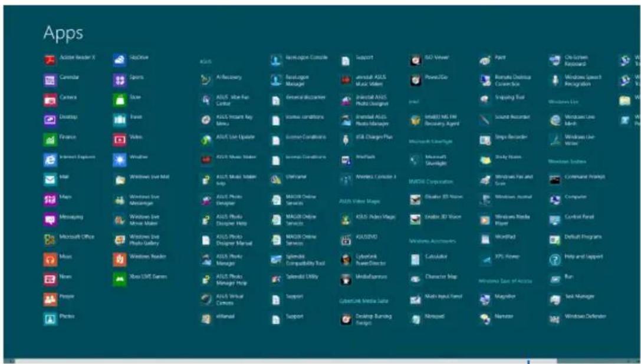Screen dimensions: 641x364
Task: Launch Desktop Burning Gadget
Action: point(366,319)
